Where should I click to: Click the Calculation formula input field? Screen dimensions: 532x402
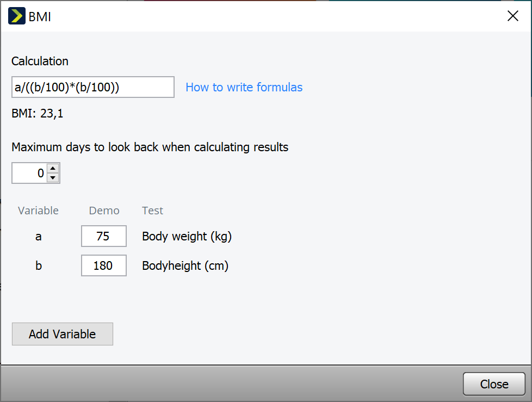[x=92, y=87]
